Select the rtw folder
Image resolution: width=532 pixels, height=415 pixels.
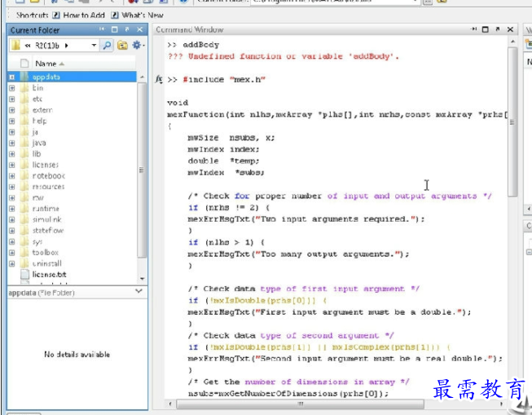(33, 197)
